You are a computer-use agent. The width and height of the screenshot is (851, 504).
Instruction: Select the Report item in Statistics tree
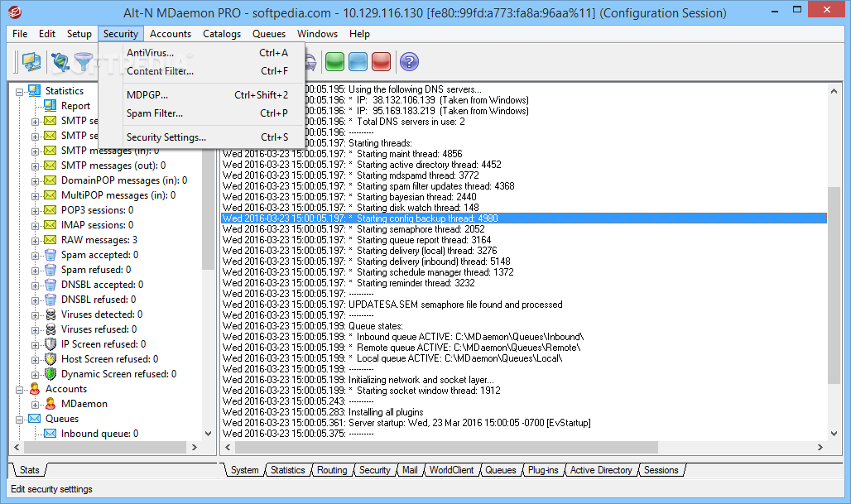(x=75, y=106)
